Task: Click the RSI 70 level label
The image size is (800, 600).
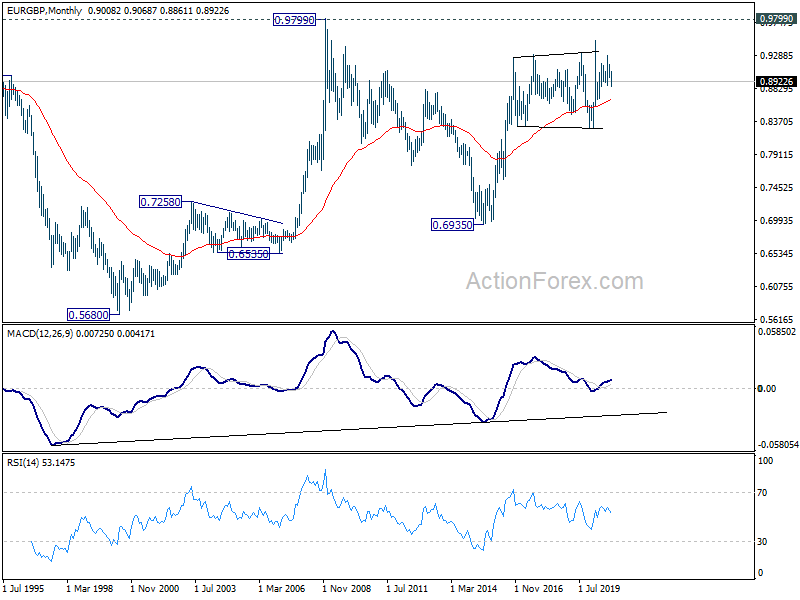Action: [x=762, y=493]
